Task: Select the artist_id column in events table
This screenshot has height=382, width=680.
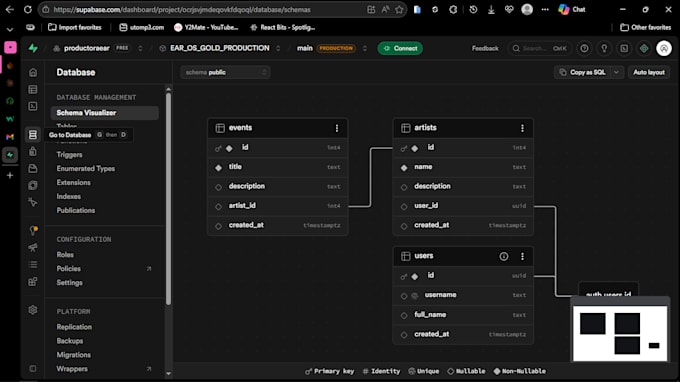Action: (278, 206)
